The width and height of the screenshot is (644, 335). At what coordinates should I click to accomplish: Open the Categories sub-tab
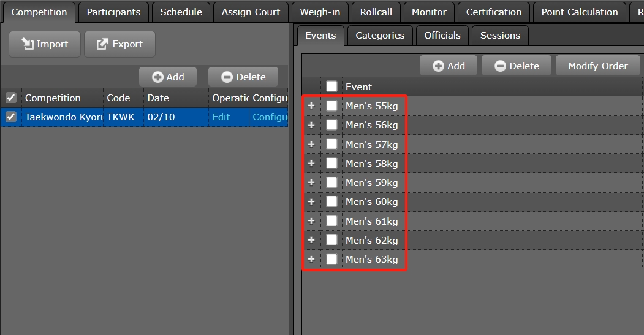(380, 36)
